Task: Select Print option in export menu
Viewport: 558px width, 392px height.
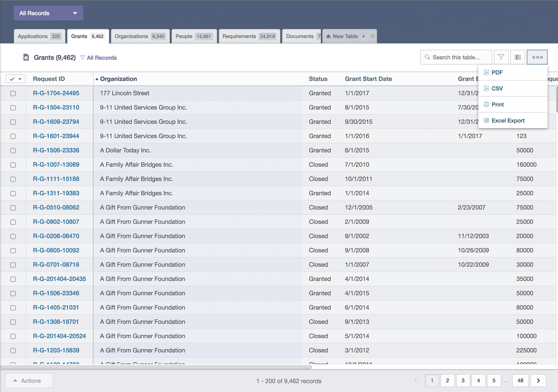Action: [497, 105]
